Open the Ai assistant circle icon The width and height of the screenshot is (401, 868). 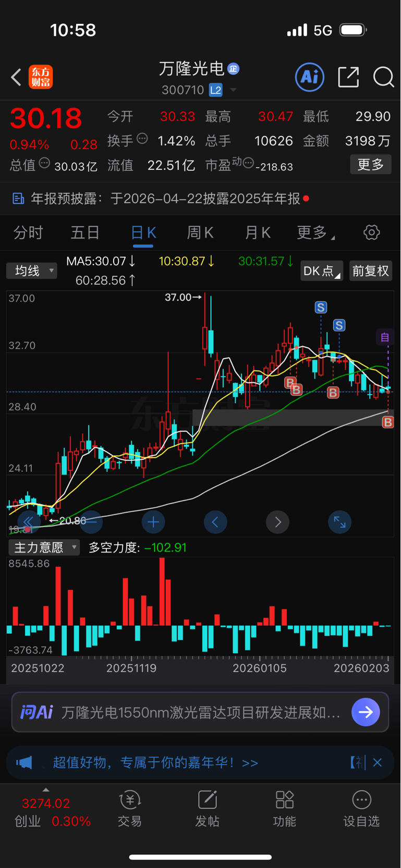310,77
